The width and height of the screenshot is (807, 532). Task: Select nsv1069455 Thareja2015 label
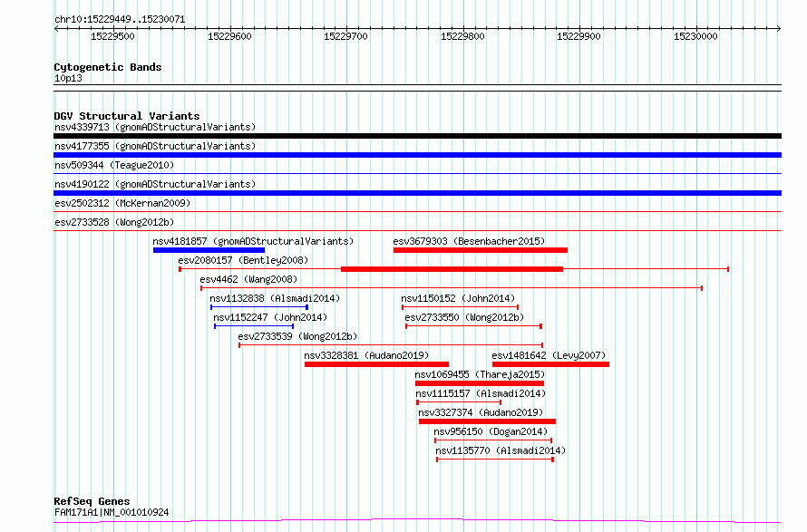pyautogui.click(x=480, y=374)
